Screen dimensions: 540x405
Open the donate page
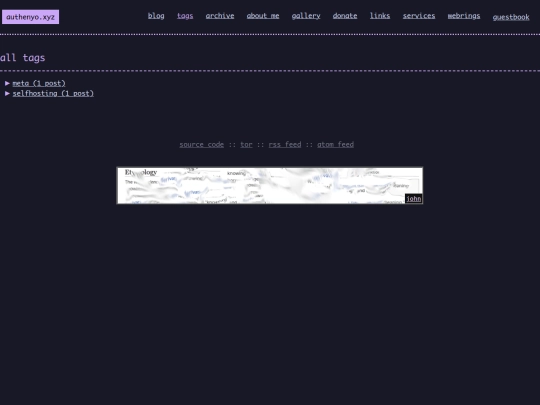345,16
